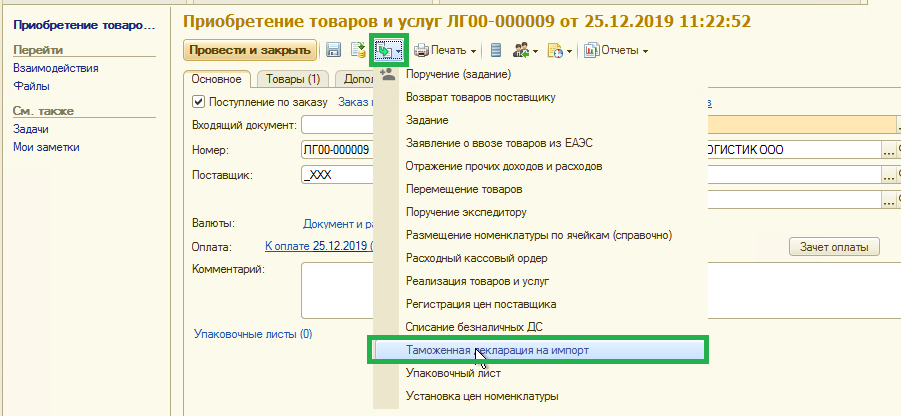Open the Печать print menu
The height and width of the screenshot is (416, 901).
pyautogui.click(x=444, y=50)
